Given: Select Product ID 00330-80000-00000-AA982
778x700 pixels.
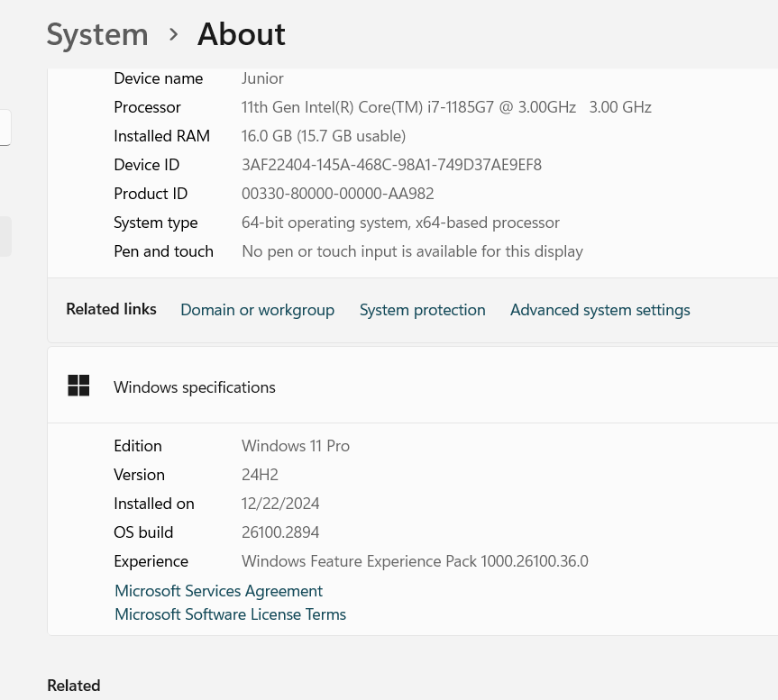Looking at the screenshot, I should (x=338, y=194).
